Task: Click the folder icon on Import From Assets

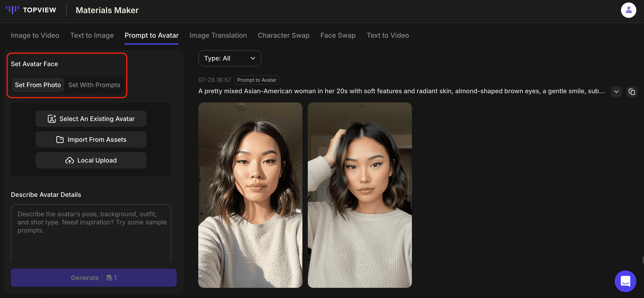Action: [x=60, y=140]
